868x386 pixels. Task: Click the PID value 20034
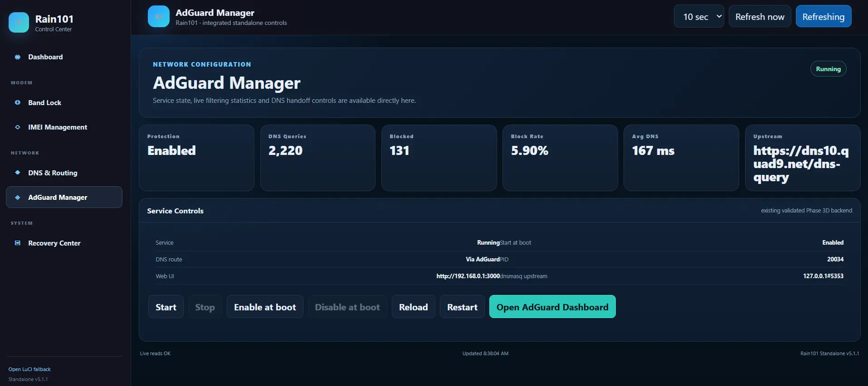pyautogui.click(x=835, y=259)
